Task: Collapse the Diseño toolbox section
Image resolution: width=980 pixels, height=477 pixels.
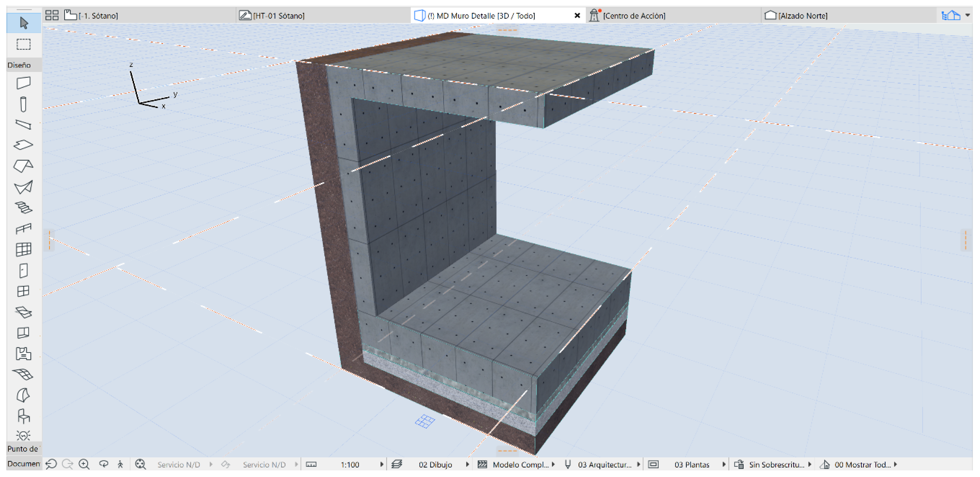Action: point(19,65)
